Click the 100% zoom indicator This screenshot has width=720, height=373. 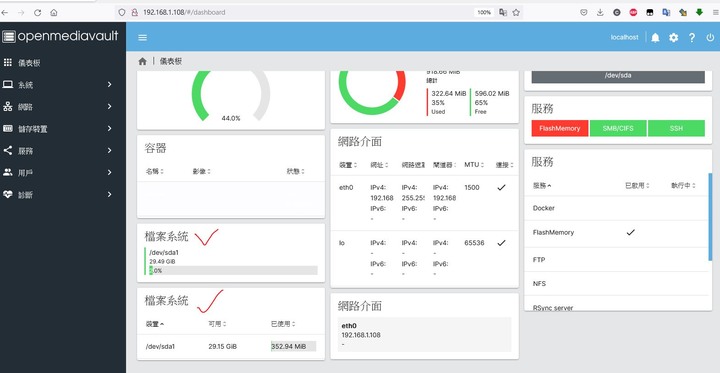484,12
